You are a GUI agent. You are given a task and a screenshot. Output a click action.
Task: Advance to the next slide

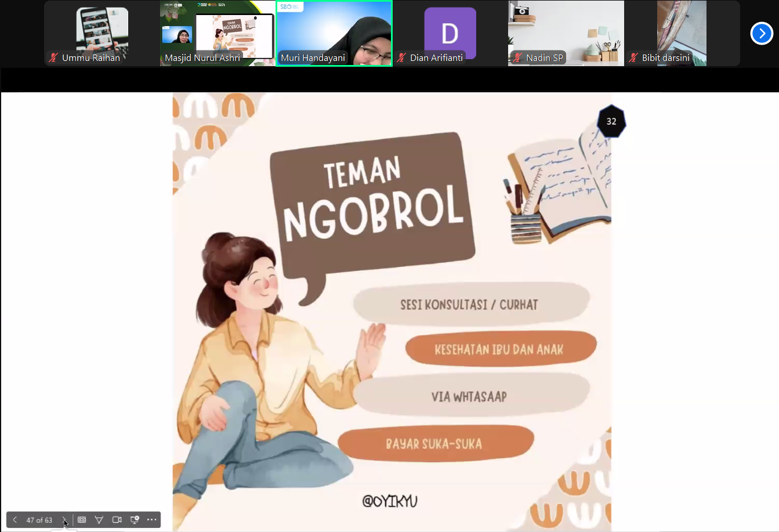(64, 520)
